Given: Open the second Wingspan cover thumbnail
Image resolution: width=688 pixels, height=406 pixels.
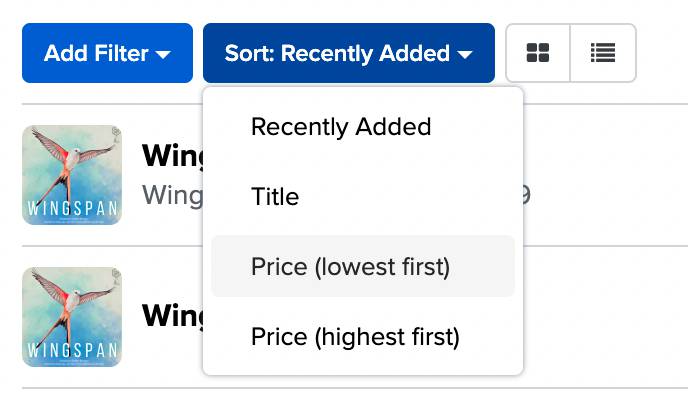Looking at the screenshot, I should 72,317.
